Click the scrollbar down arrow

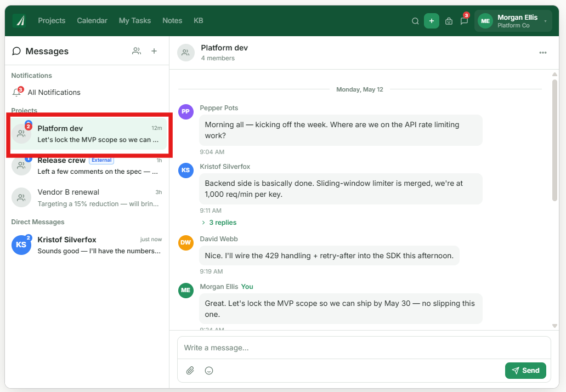[x=554, y=326]
